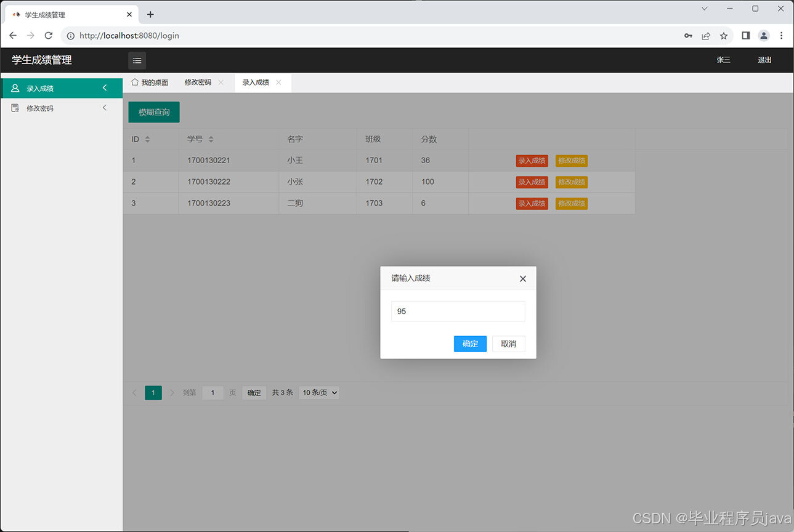Close the 修改密码 tab
794x532 pixels.
pos(221,83)
